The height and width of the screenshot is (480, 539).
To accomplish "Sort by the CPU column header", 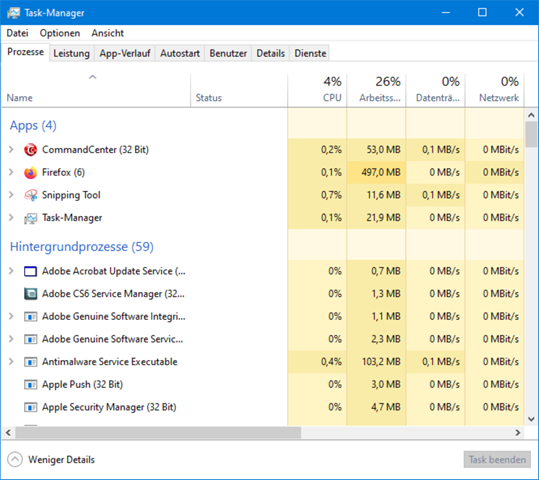I will click(x=317, y=90).
